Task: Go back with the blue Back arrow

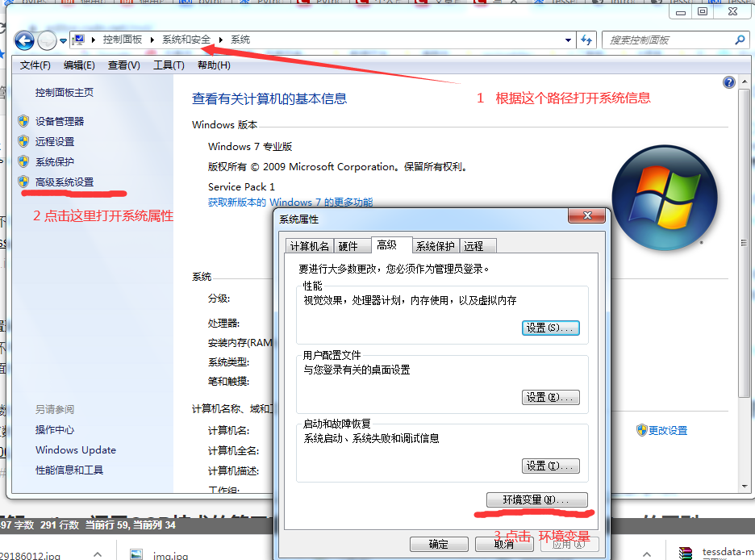Action: [x=24, y=40]
